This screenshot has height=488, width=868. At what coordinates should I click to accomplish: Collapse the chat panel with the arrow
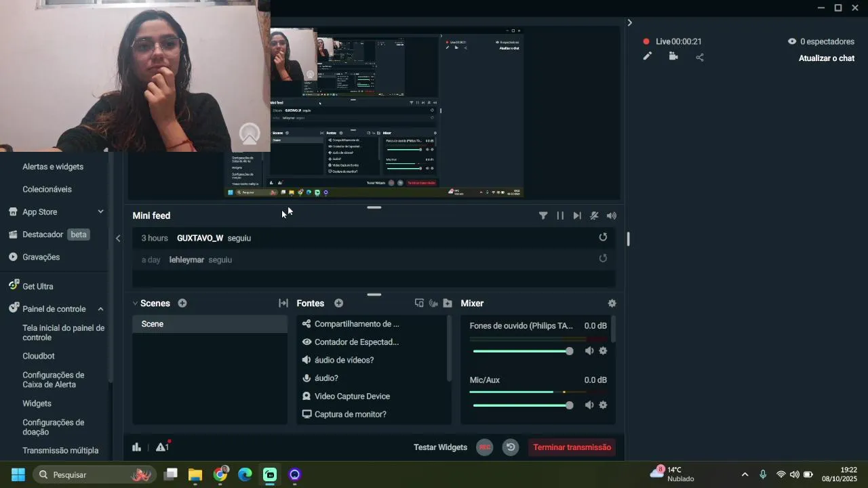click(629, 23)
